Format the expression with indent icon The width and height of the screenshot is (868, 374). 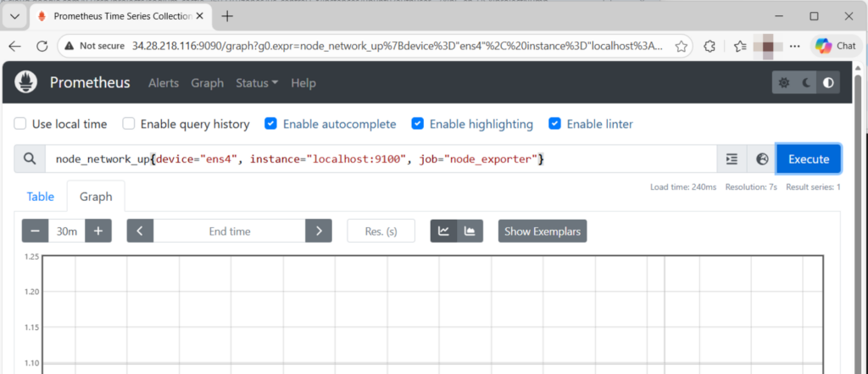(x=732, y=159)
